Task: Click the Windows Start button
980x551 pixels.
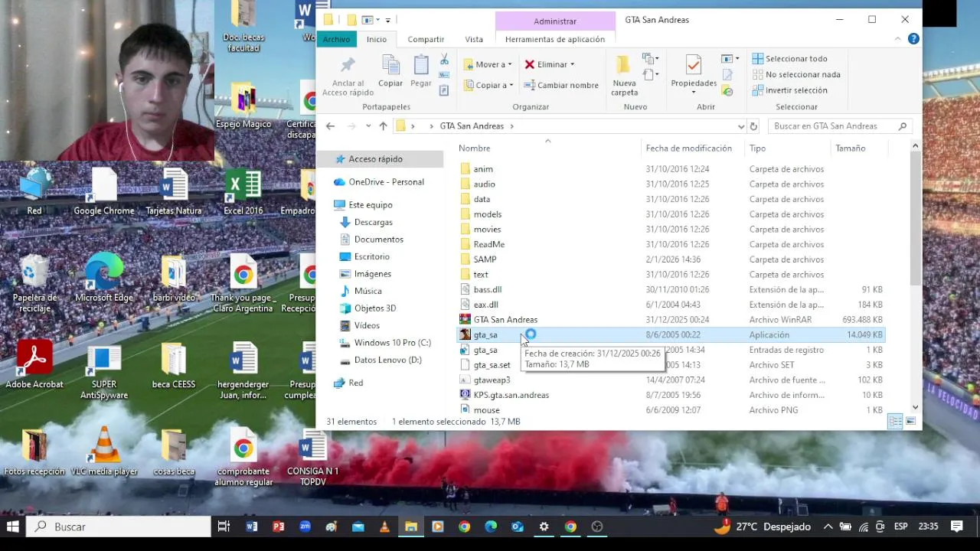Action: point(13,527)
